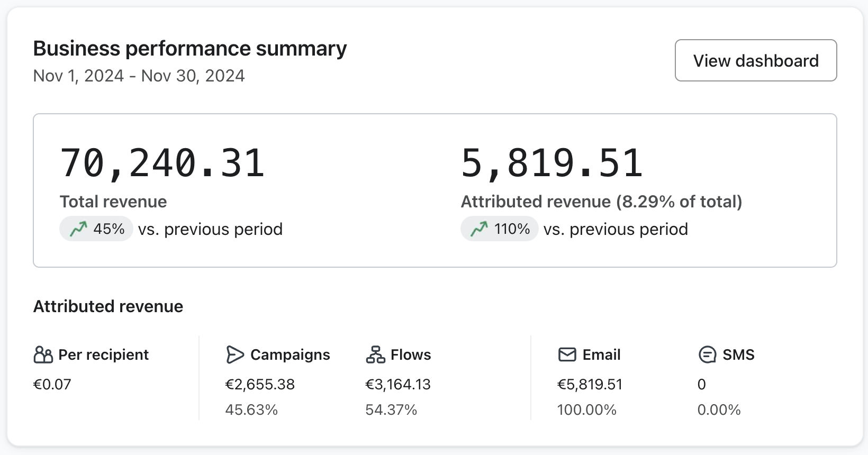This screenshot has width=868, height=455.
Task: Click the View dashboard button
Action: pyautogui.click(x=755, y=60)
